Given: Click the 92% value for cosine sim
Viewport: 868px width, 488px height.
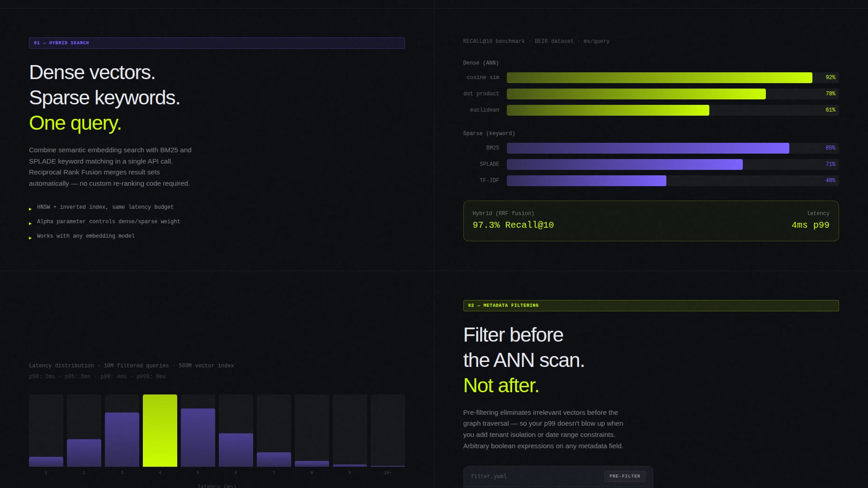Looking at the screenshot, I should click(x=830, y=77).
